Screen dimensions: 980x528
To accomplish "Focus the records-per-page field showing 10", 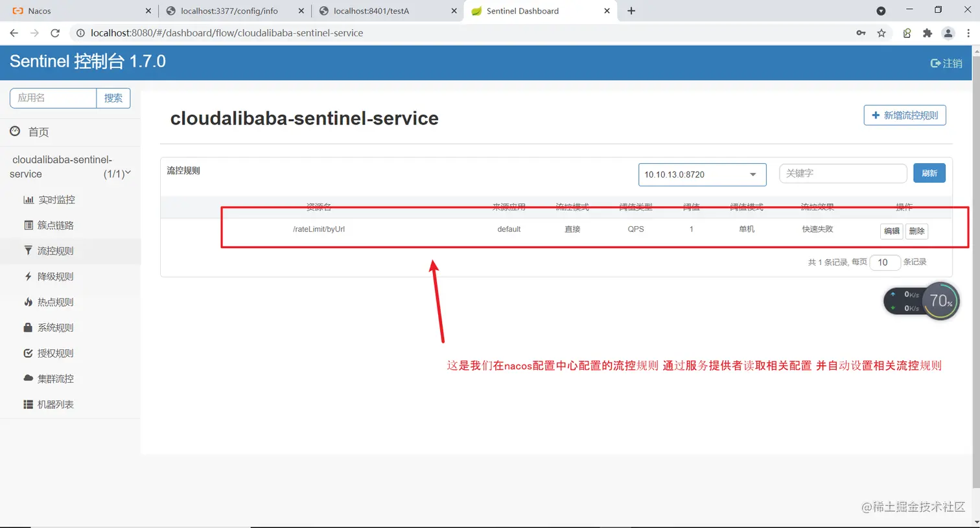I will pos(885,262).
